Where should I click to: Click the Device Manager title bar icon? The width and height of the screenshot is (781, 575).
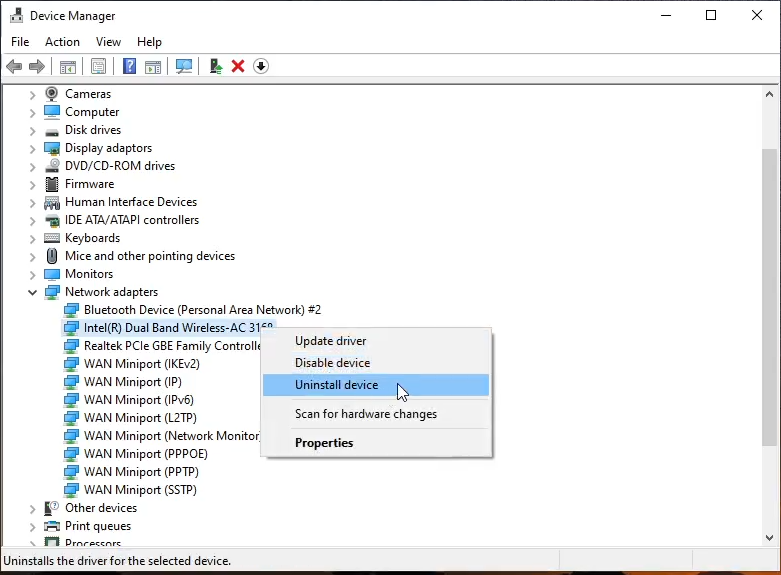[16, 15]
